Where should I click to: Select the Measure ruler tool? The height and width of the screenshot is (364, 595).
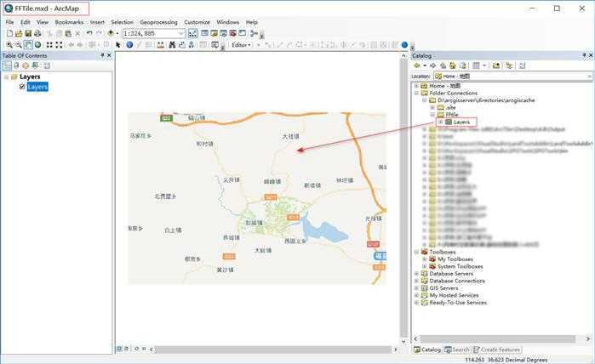point(161,45)
